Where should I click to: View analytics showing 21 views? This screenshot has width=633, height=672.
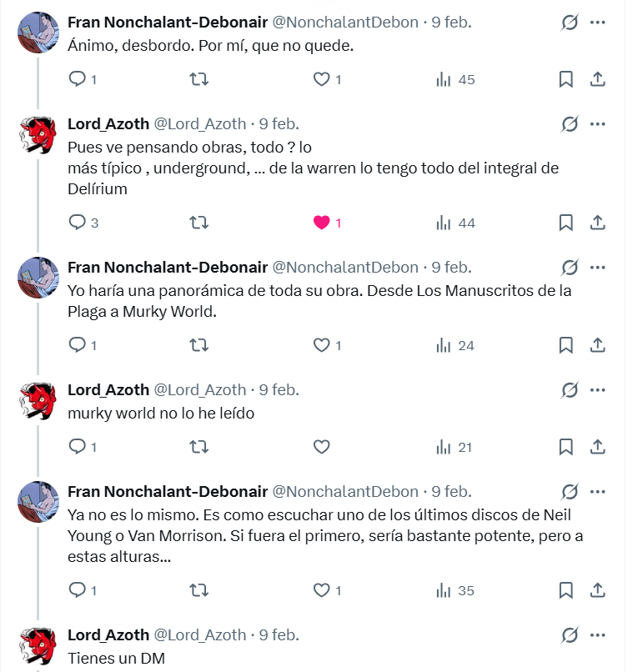point(455,448)
